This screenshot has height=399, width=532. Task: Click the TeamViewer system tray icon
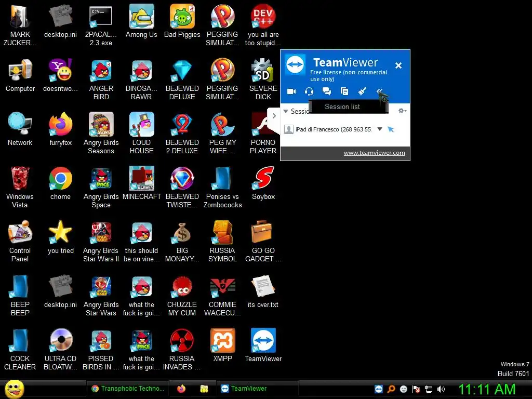pos(379,389)
